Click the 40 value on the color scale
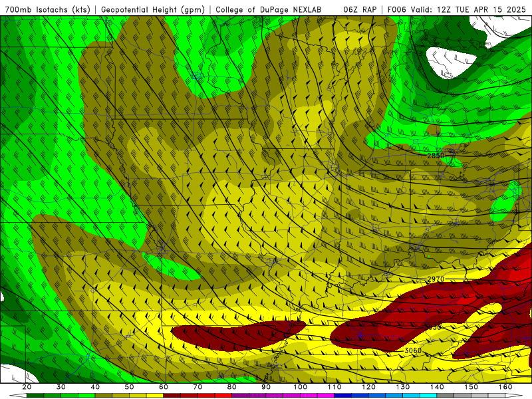This screenshot has width=532, height=399. click(x=95, y=387)
